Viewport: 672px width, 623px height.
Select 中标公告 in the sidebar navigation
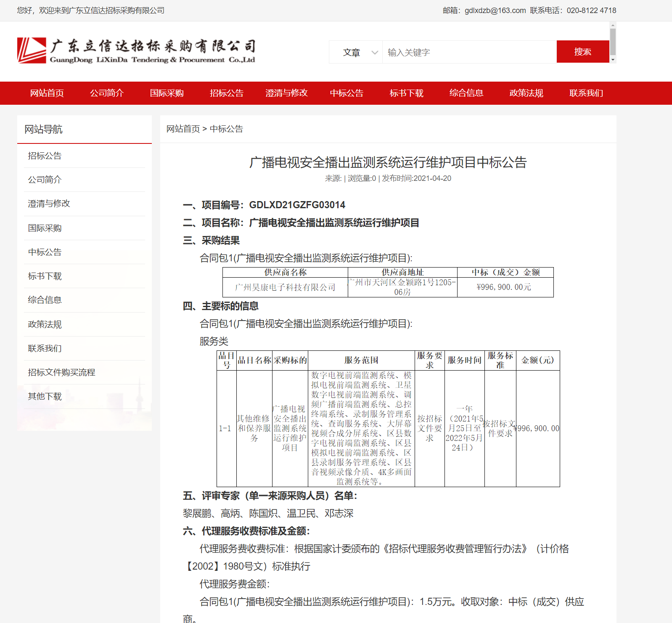pos(85,252)
